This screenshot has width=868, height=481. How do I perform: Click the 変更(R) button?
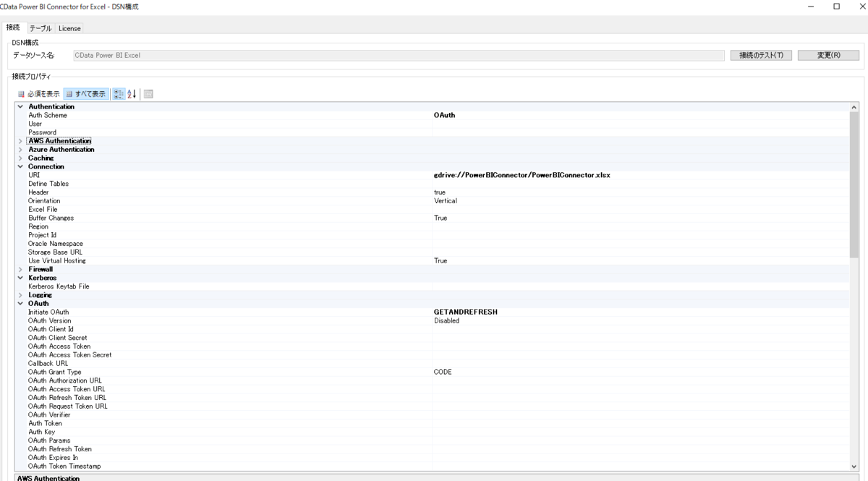click(x=828, y=56)
